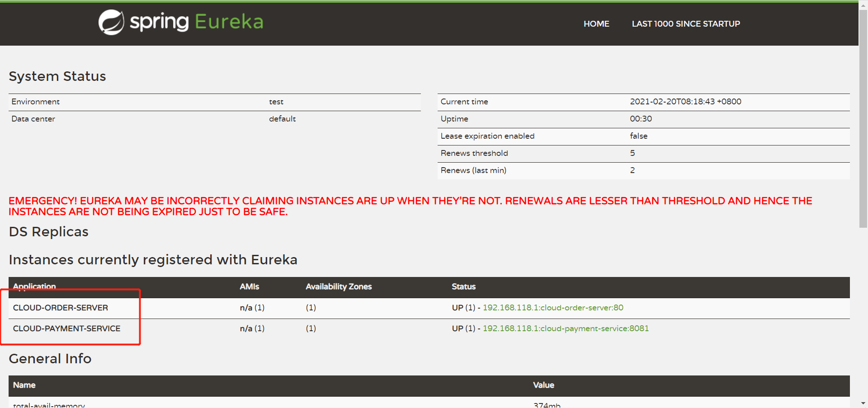The image size is (868, 408).
Task: Click the scrollbar down arrow
Action: [x=863, y=403]
